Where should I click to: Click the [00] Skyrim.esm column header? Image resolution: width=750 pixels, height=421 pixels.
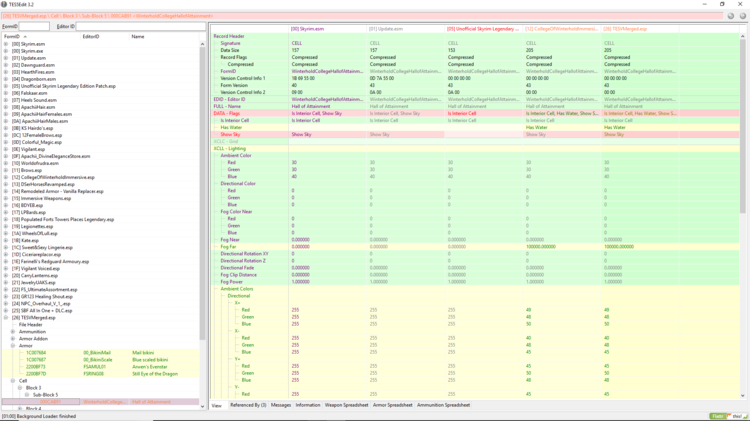[x=328, y=29]
